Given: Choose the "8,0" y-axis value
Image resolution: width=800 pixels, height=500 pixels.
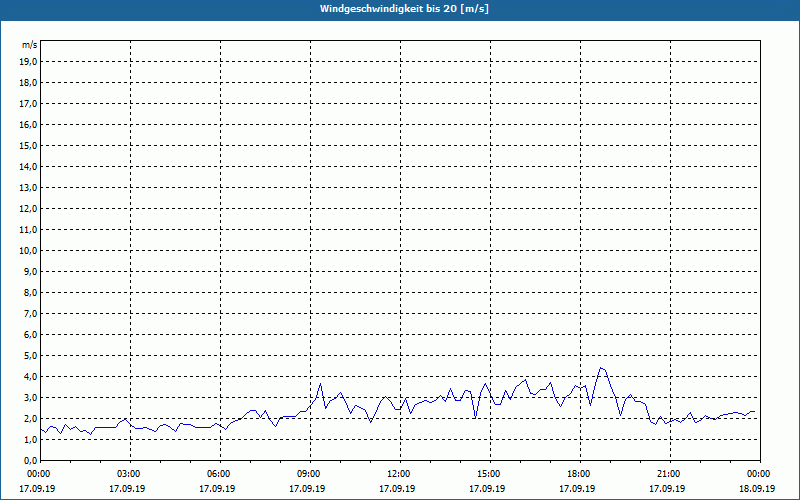Looking at the screenshot, I should [31, 292].
